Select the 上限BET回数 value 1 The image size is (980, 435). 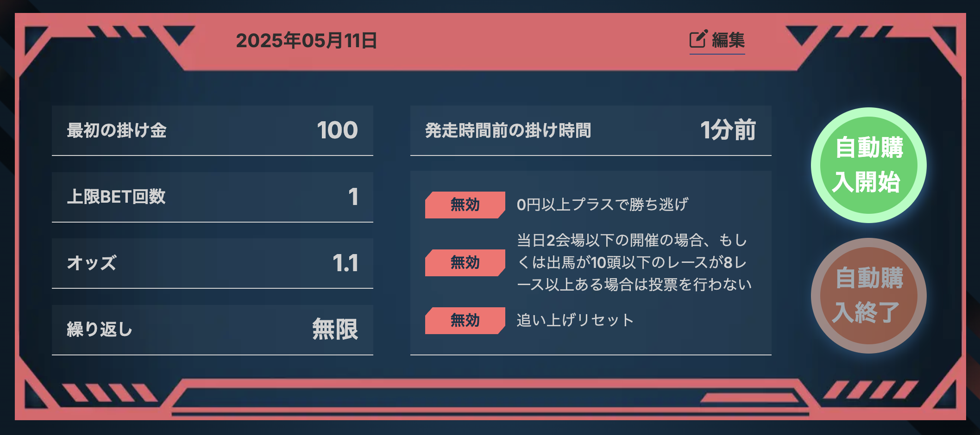pos(353,197)
